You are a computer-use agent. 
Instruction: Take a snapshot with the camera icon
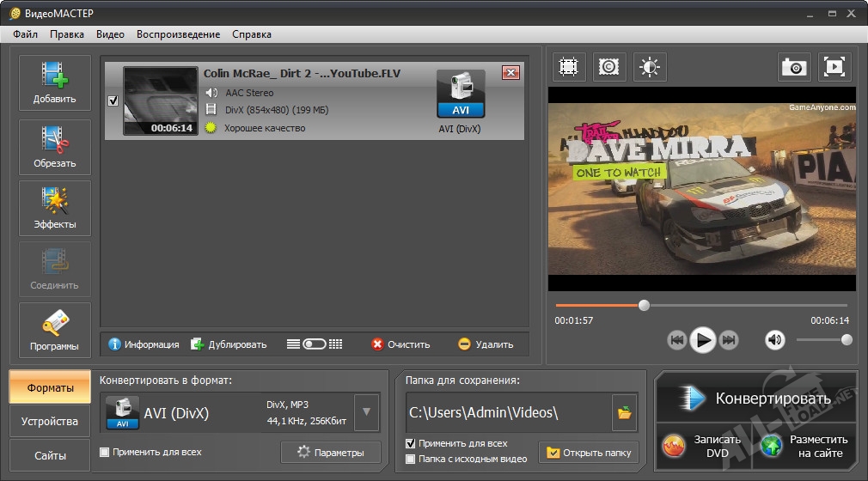coord(793,67)
